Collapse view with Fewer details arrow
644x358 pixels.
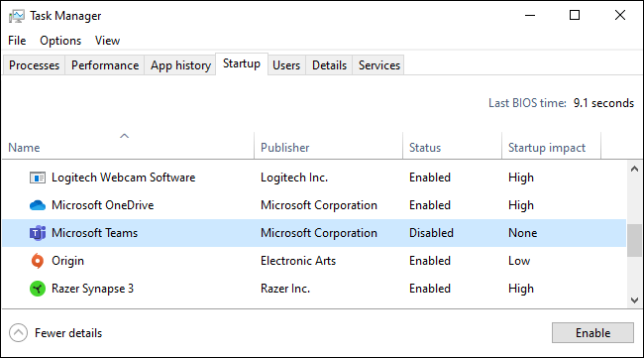(x=18, y=333)
